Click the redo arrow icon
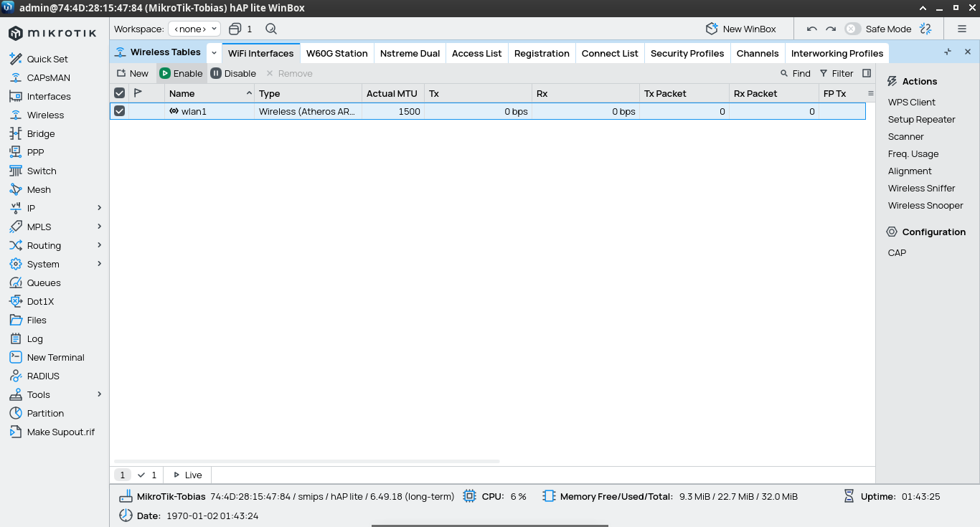 click(x=831, y=29)
